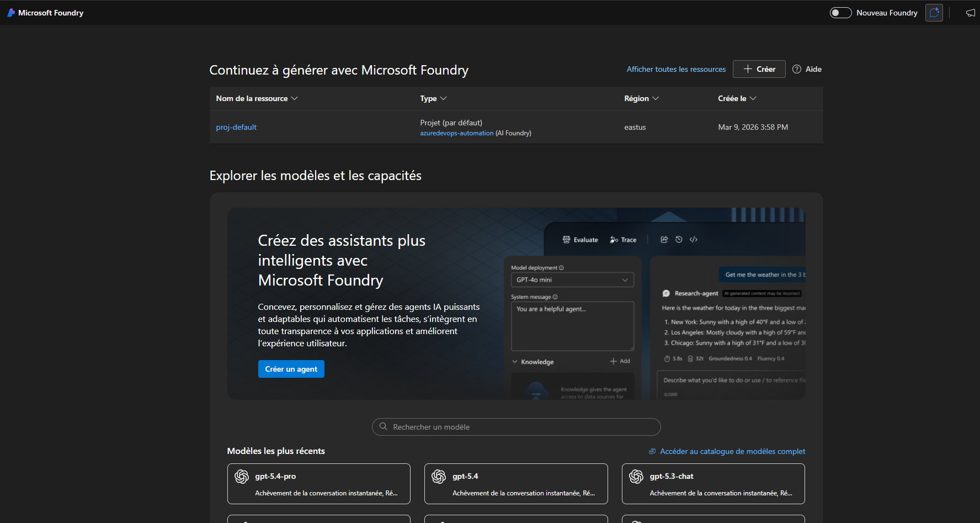This screenshot has height=523, width=980.
Task: Sort by the Créée le column
Action: click(737, 98)
